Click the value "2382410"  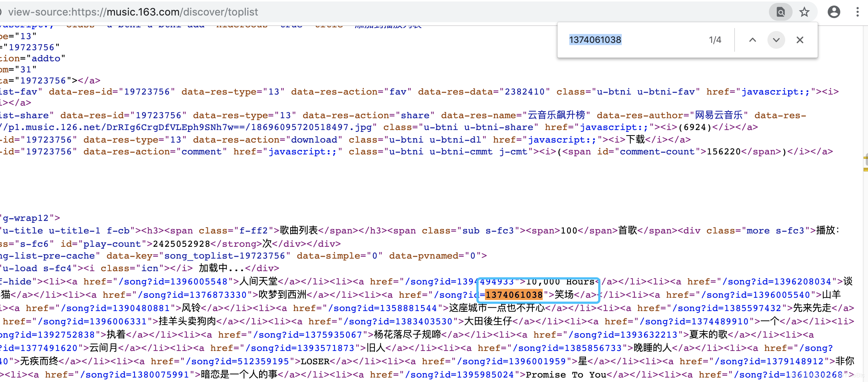525,92
